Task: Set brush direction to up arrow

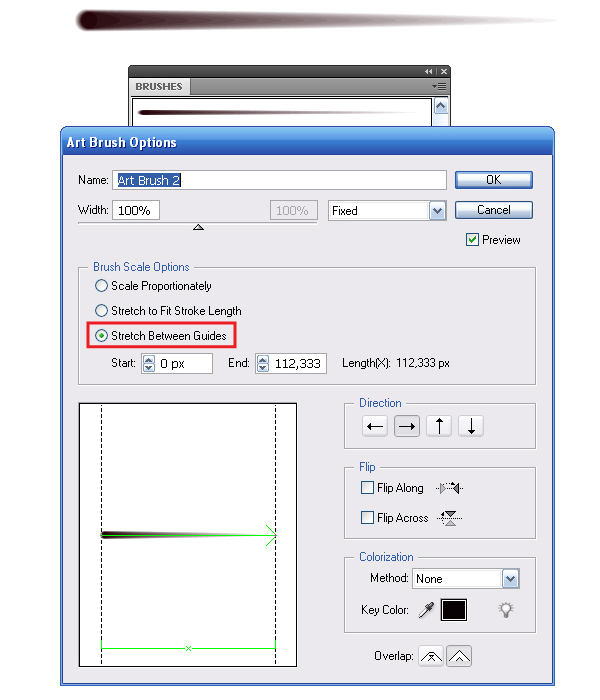Action: click(439, 426)
